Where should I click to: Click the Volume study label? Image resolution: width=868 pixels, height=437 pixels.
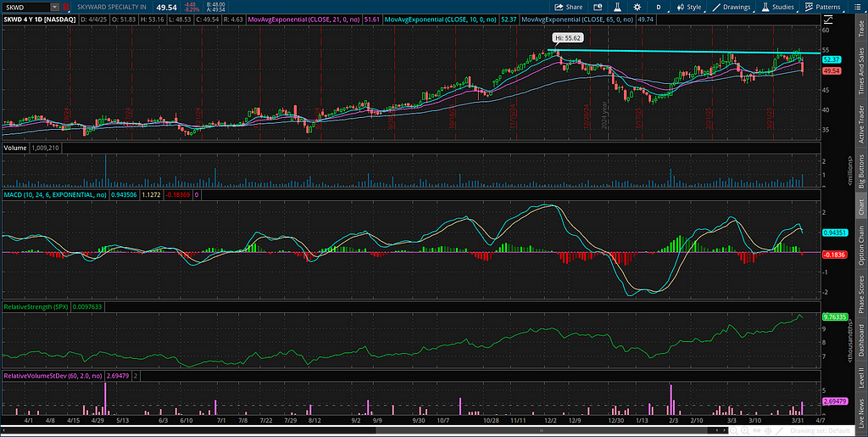pyautogui.click(x=14, y=148)
